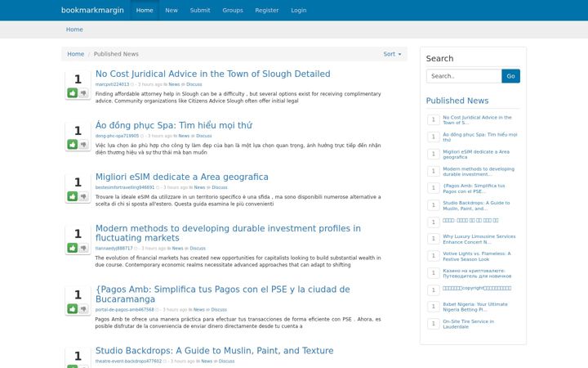Viewport: 588px width, 368px height.
Task: Open Discuss under 'Pagos Amb' post
Action: tap(219, 310)
